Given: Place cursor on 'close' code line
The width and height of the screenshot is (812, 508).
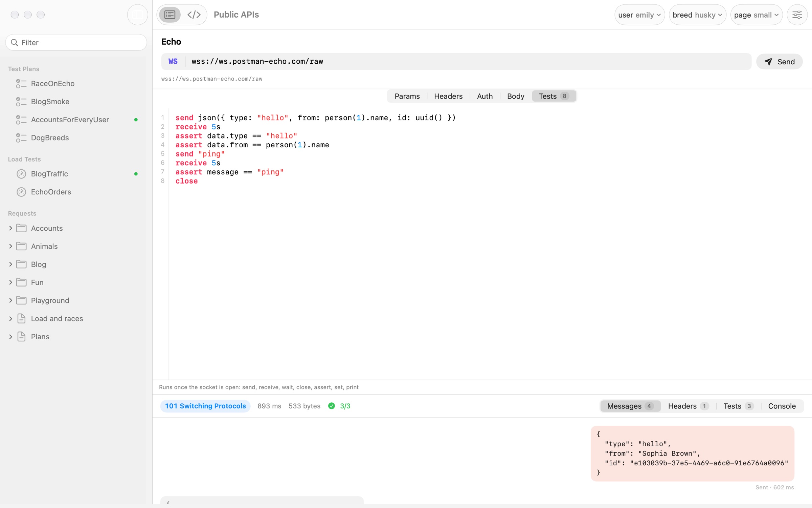Looking at the screenshot, I should coord(186,181).
